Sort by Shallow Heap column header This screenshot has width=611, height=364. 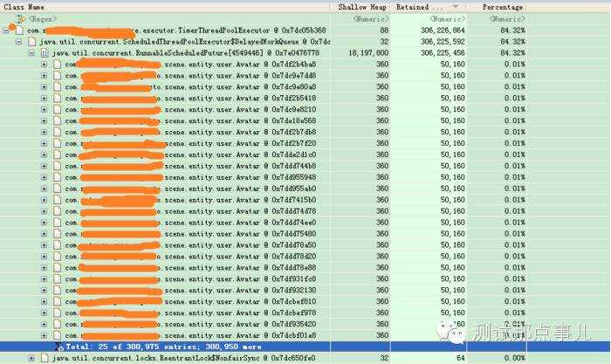pos(361,7)
